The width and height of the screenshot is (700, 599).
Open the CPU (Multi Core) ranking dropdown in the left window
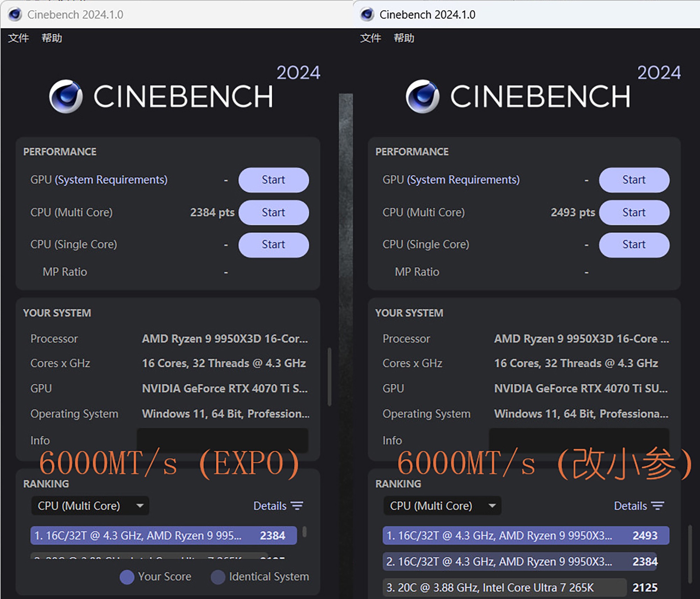(90, 506)
